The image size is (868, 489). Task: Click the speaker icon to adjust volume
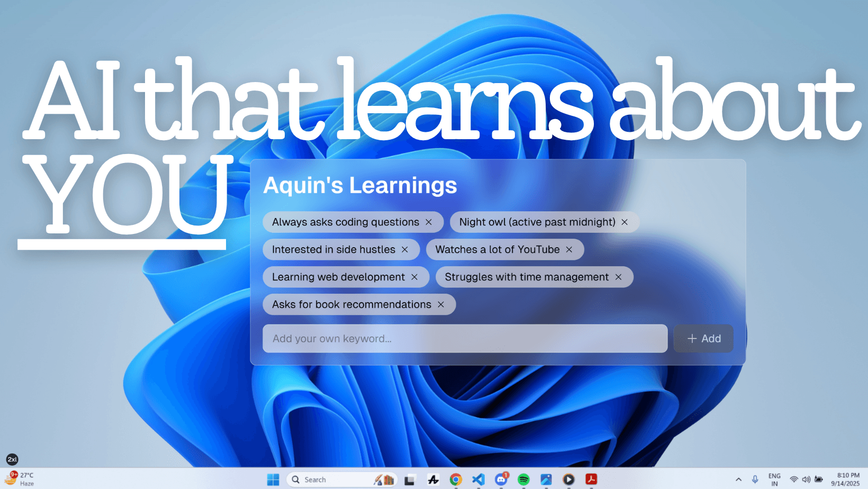click(x=807, y=479)
